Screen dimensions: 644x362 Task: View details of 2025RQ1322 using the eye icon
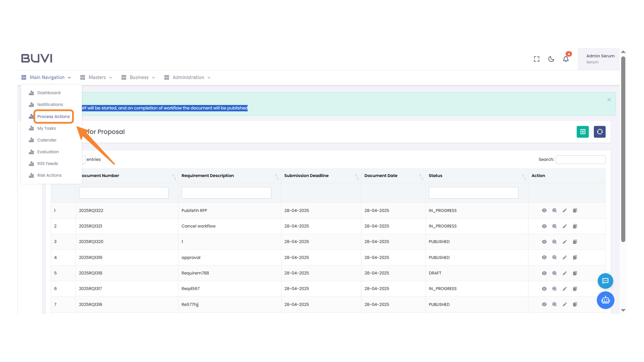(x=544, y=210)
